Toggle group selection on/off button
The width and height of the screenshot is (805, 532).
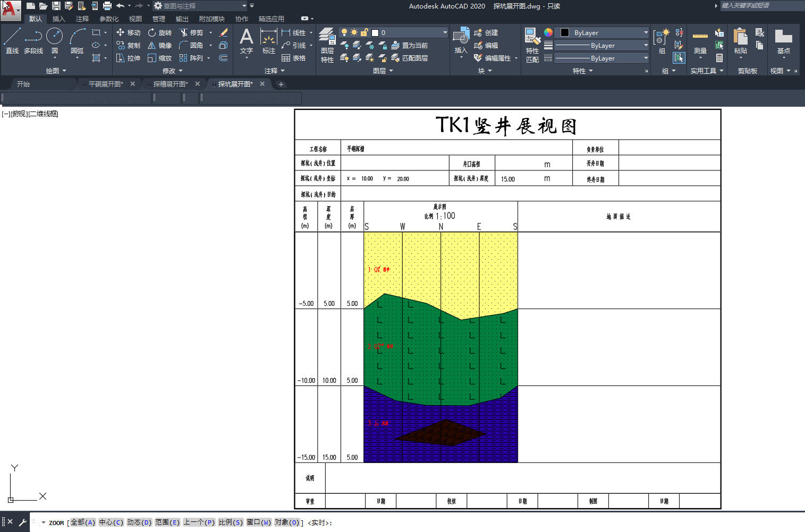pyautogui.click(x=679, y=58)
